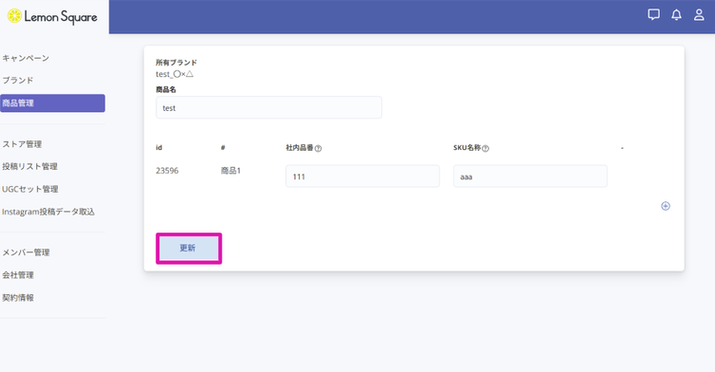The image size is (715, 372).
Task: Open the chat messages icon in header
Action: 653,15
